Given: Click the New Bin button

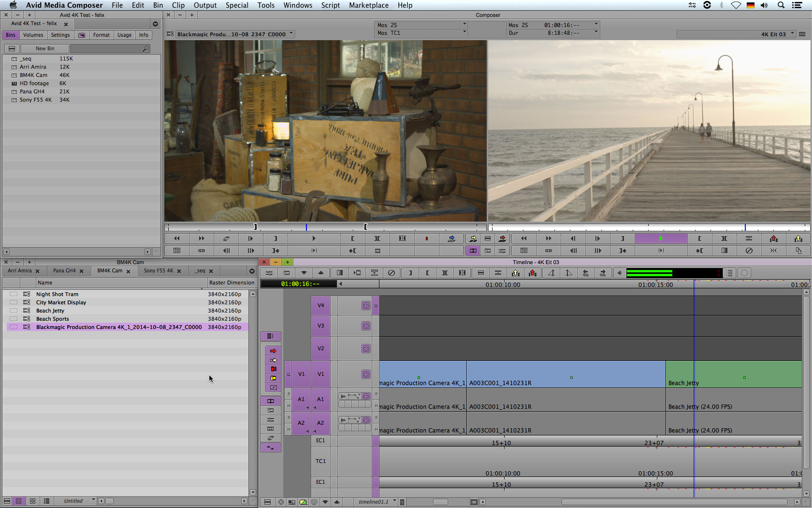Looking at the screenshot, I should 45,48.
